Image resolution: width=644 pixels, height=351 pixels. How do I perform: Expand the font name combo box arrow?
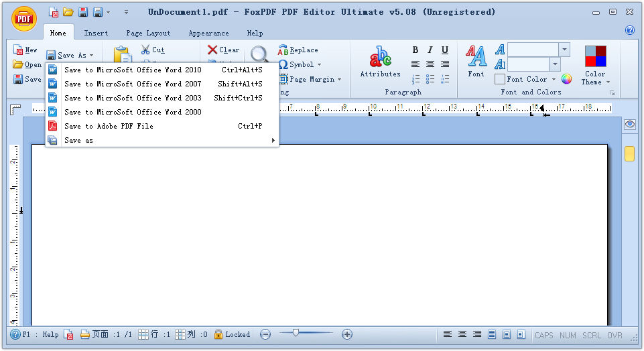click(565, 50)
